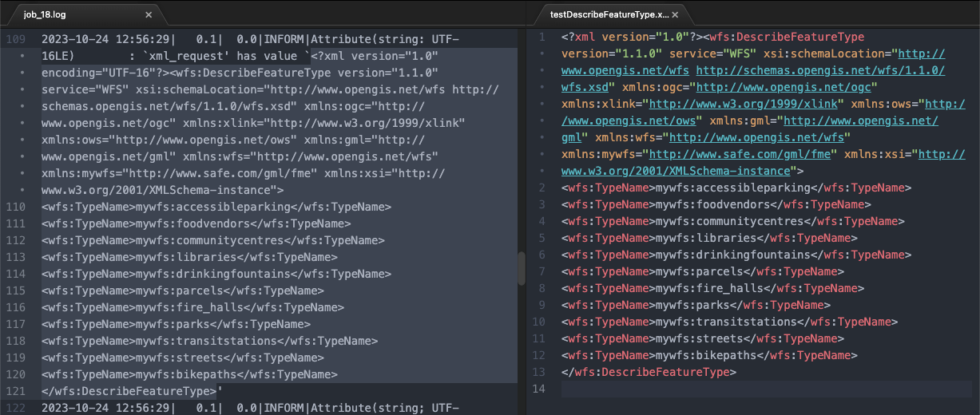Close the job_18.log tab
This screenshot has width=980, height=415.
click(149, 15)
